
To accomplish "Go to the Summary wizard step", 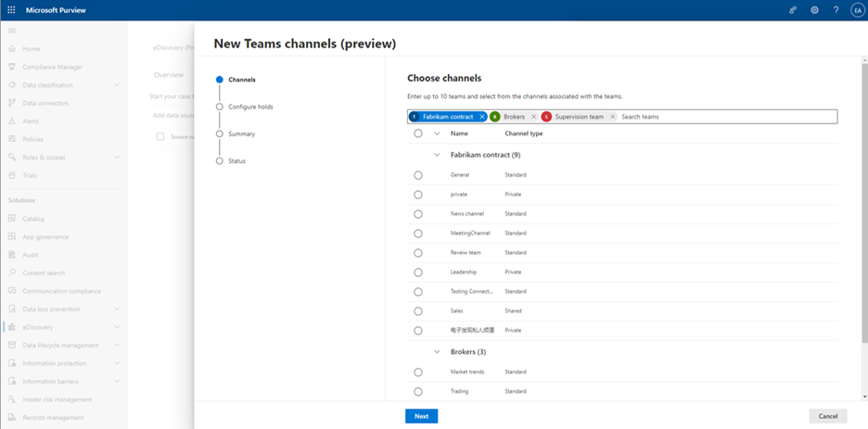I will (236, 133).
